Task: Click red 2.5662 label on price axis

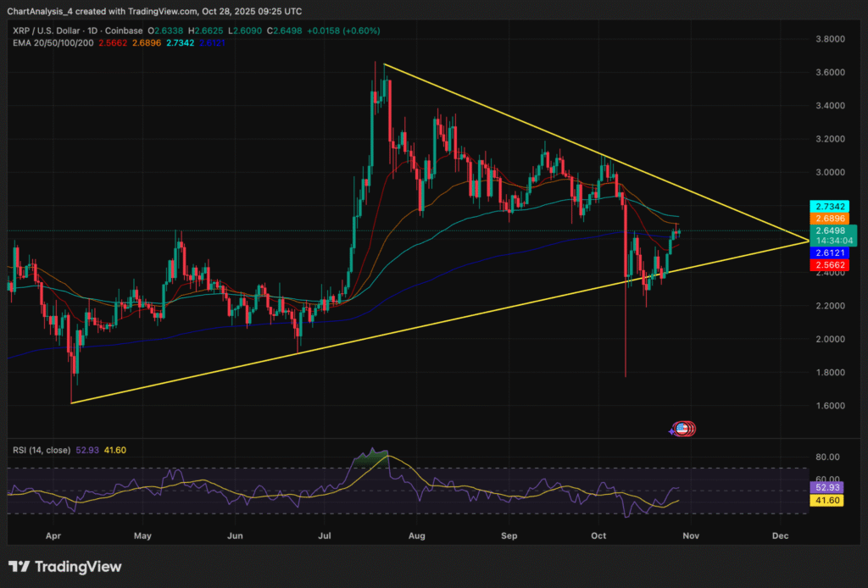Action: (829, 265)
